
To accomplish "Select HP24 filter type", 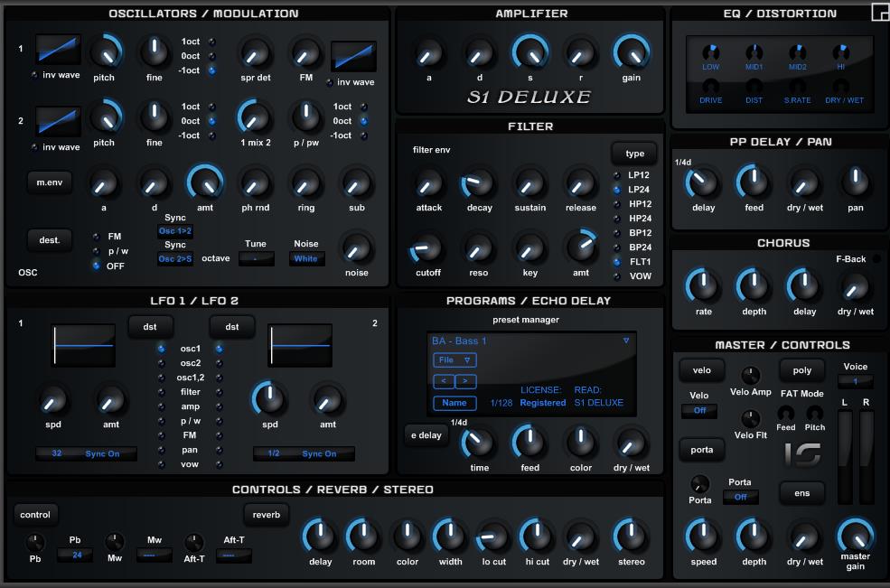I will 617,219.
